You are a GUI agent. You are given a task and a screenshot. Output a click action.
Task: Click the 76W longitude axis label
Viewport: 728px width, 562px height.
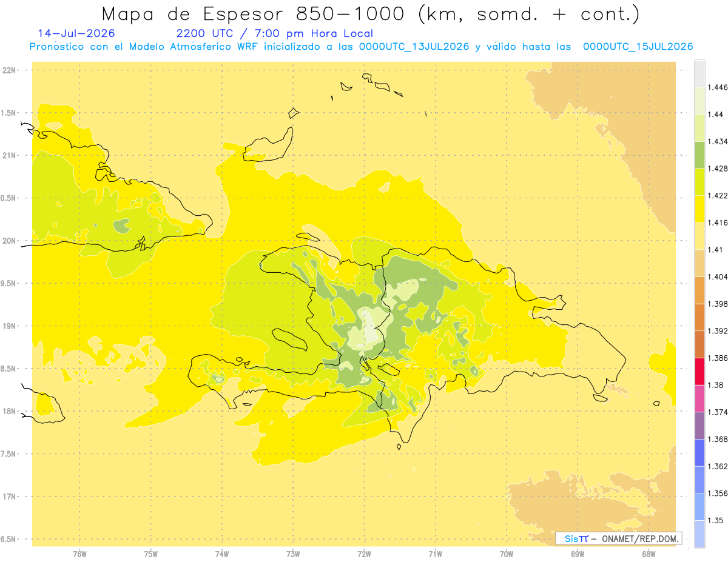click(x=79, y=554)
